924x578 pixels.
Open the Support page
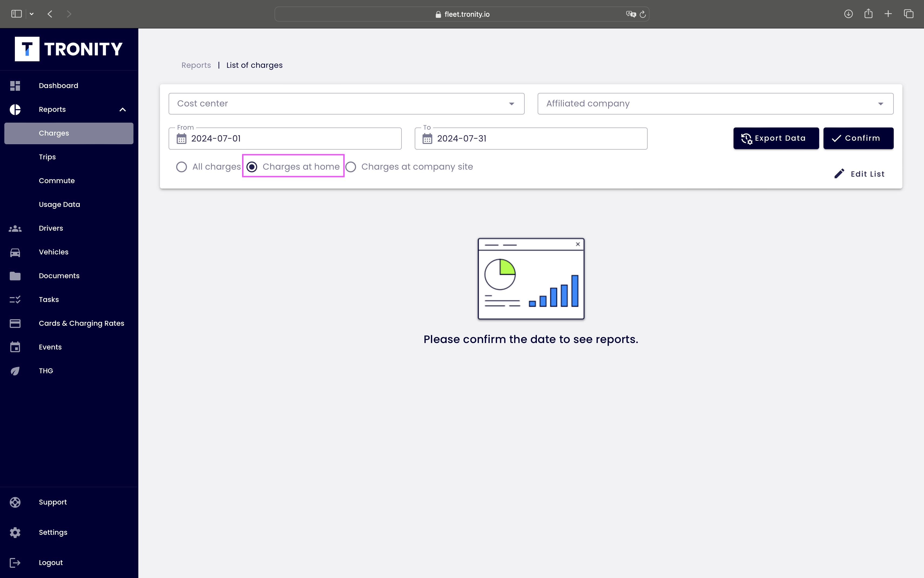click(69, 502)
